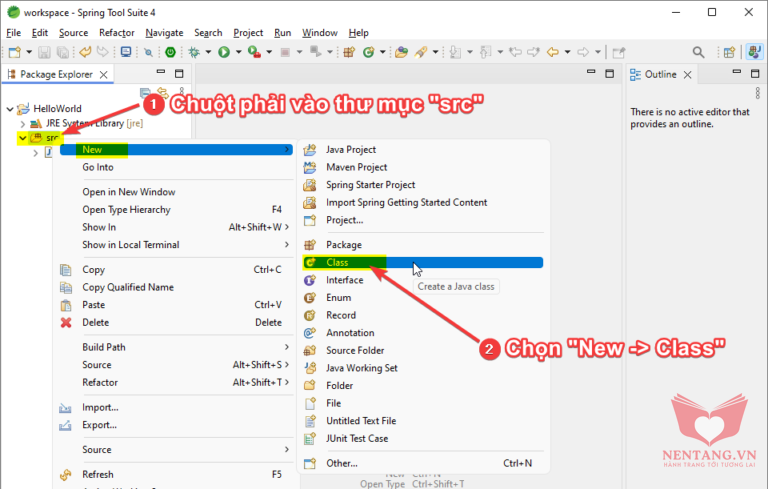Click the Maven Project icon in submenu

[x=310, y=167]
